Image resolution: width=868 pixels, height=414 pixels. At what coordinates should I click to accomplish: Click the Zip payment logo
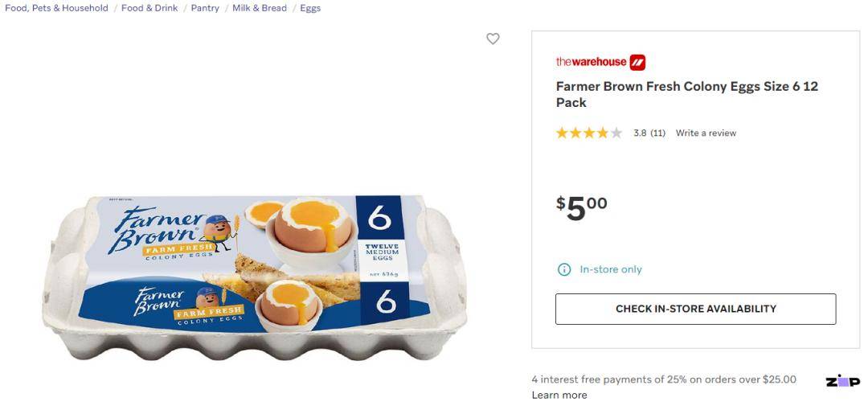pyautogui.click(x=842, y=381)
